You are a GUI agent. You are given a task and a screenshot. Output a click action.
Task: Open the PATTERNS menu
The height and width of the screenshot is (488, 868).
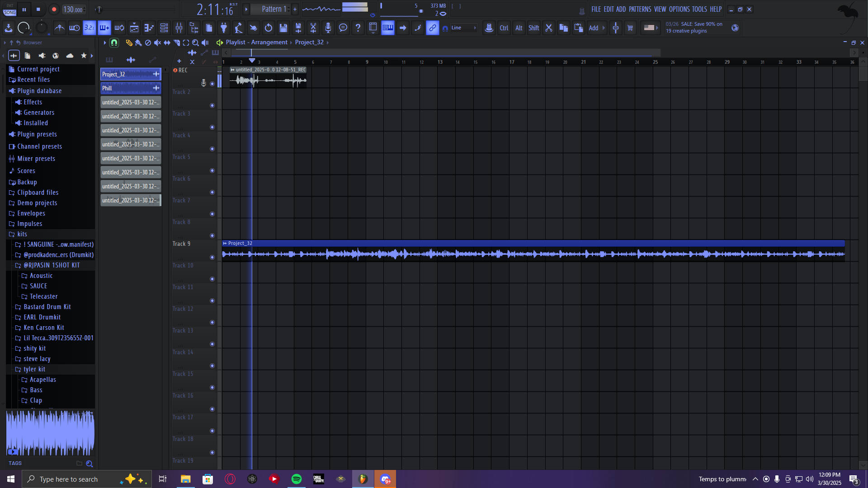click(x=640, y=9)
